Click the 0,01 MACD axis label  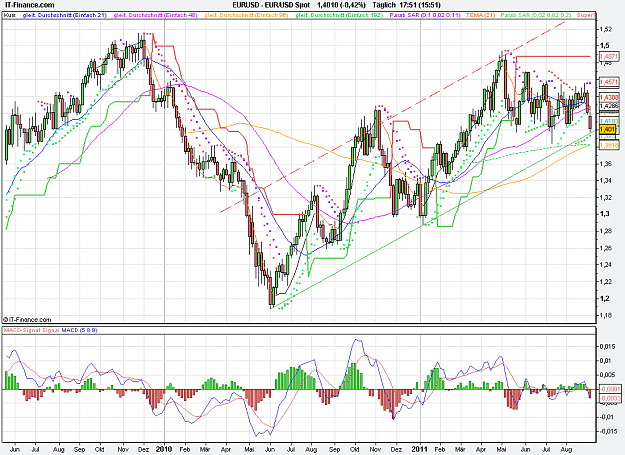coord(605,361)
